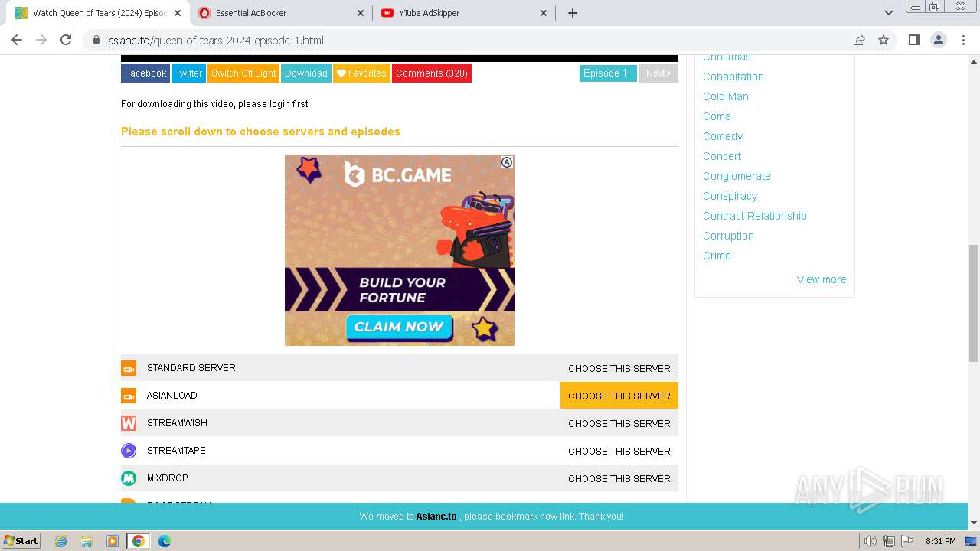
Task: Open the Chrome profile icon
Action: point(938,40)
